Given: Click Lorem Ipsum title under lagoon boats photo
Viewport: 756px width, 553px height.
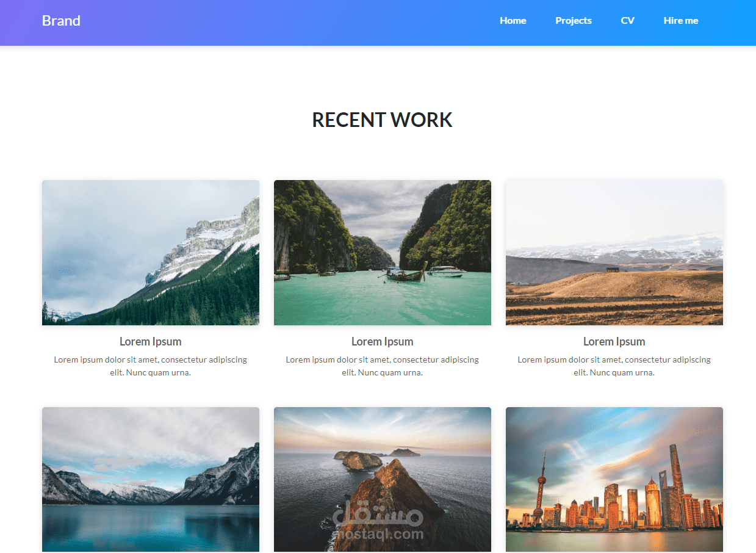Looking at the screenshot, I should tap(383, 342).
